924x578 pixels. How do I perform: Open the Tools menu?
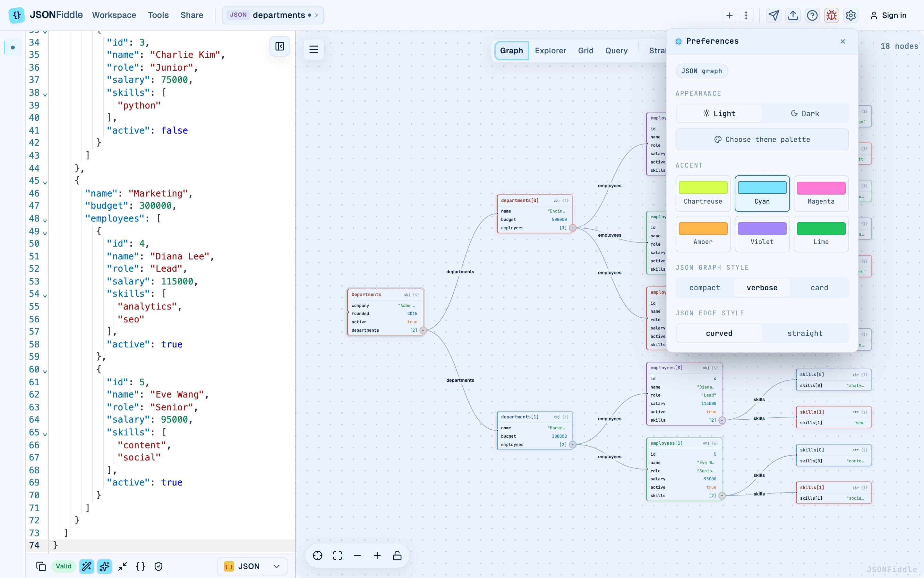click(158, 15)
